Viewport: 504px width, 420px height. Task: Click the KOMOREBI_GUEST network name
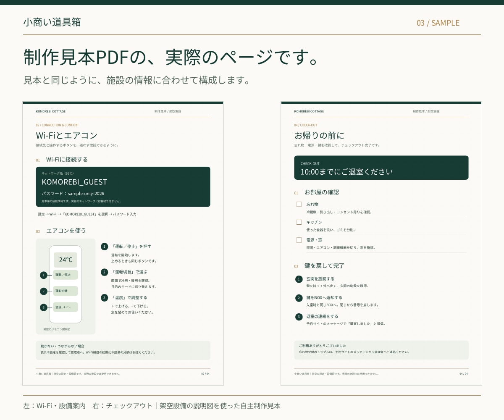pos(74,182)
